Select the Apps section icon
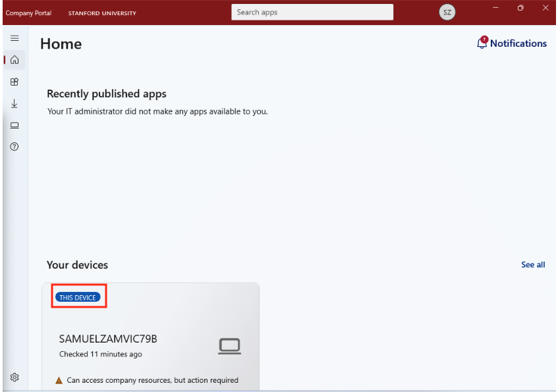558x392 pixels. click(x=14, y=82)
